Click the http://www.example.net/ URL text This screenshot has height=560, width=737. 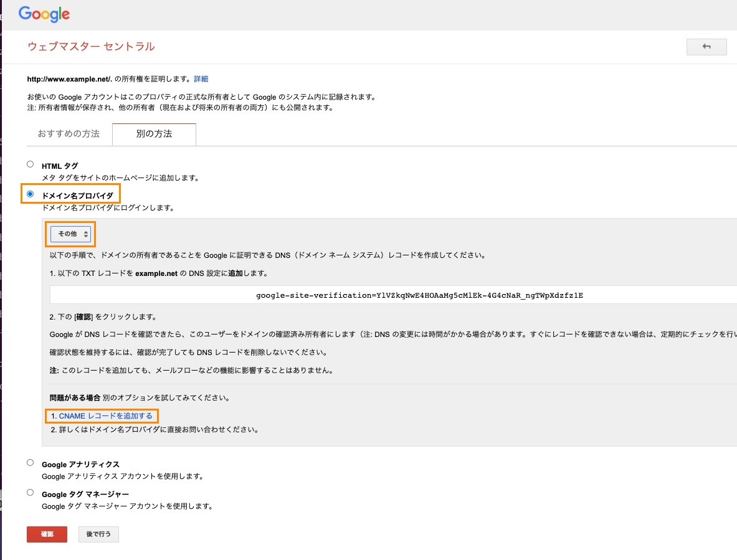[70, 79]
